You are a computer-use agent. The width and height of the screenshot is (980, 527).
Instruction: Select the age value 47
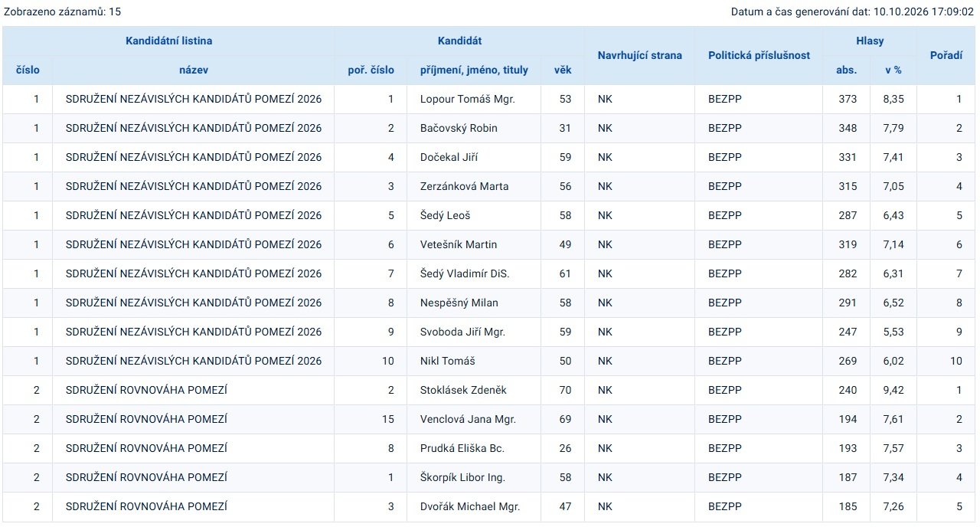click(x=565, y=506)
